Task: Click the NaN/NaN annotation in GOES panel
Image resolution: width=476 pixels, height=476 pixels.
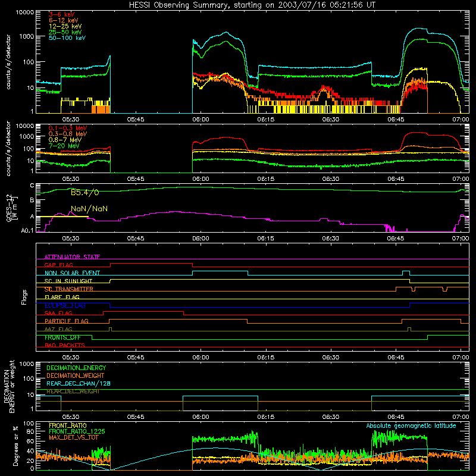Action: 89,209
